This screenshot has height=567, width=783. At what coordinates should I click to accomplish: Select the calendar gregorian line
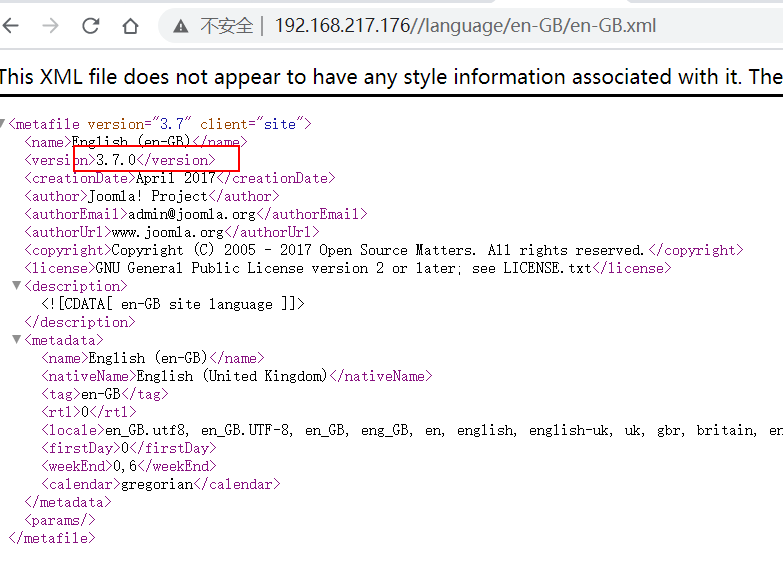pos(161,484)
